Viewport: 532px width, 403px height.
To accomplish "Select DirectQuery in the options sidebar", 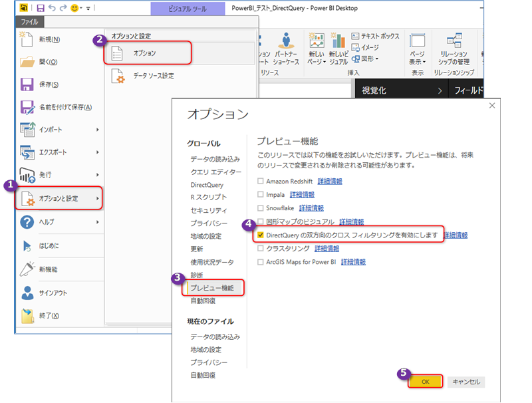I will click(x=207, y=186).
